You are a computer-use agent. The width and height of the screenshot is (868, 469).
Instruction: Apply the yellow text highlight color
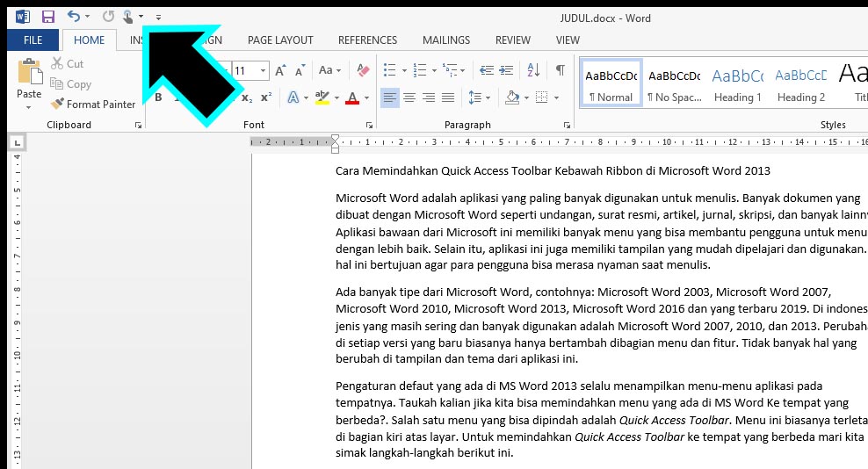point(322,98)
